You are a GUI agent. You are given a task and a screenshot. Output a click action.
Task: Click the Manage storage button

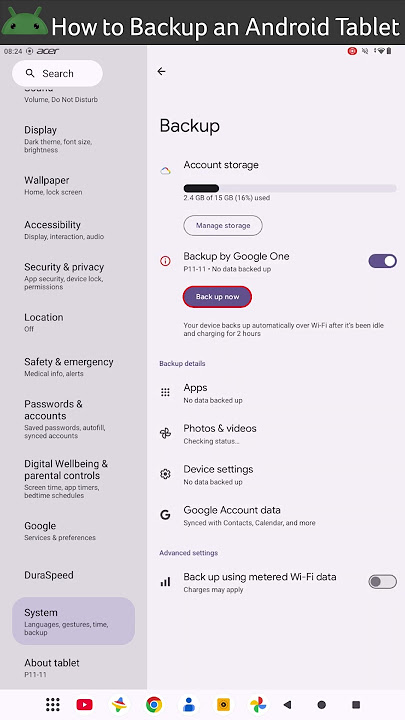pos(223,225)
